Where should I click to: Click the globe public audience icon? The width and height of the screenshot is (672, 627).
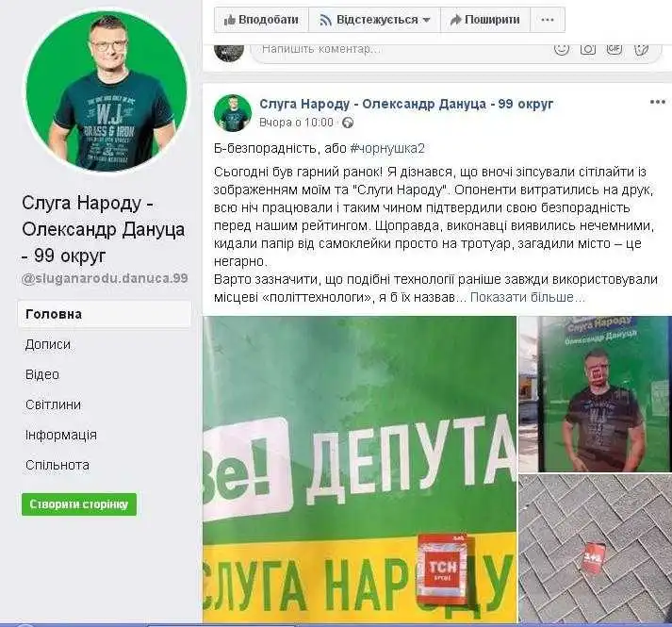click(348, 123)
